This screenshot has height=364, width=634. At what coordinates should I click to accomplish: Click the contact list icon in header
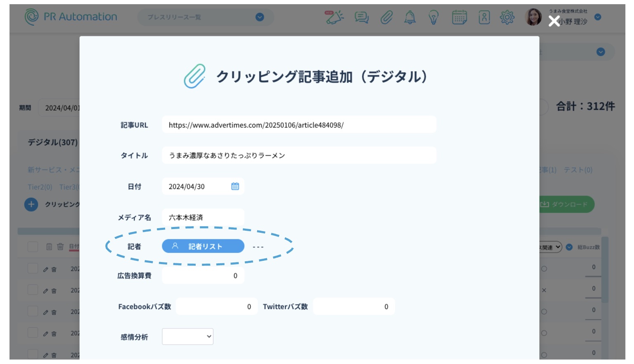pos(484,17)
